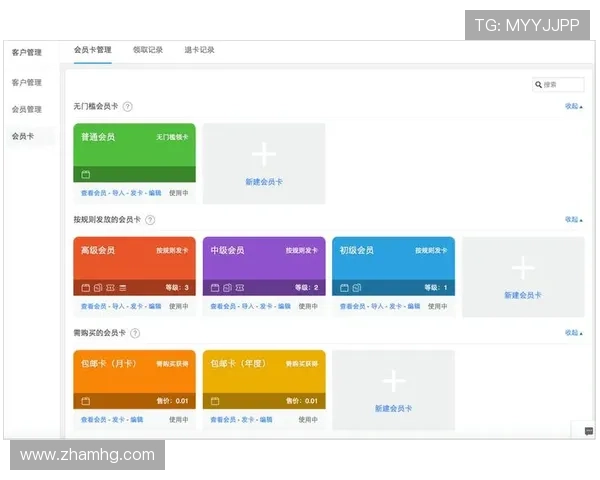Image resolution: width=600 pixels, height=480 pixels.
Task: Click the discount icon on 高级会员 card
Action: [x=98, y=288]
